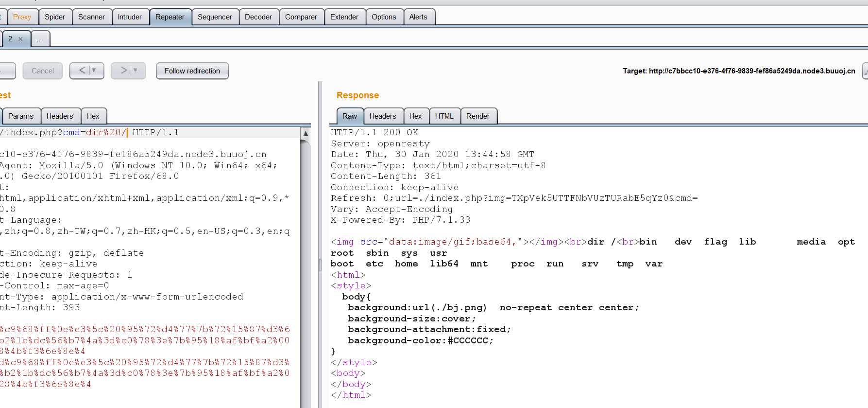The width and height of the screenshot is (868, 408).
Task: Click the 'lib64' directory name in response
Action: [444, 264]
